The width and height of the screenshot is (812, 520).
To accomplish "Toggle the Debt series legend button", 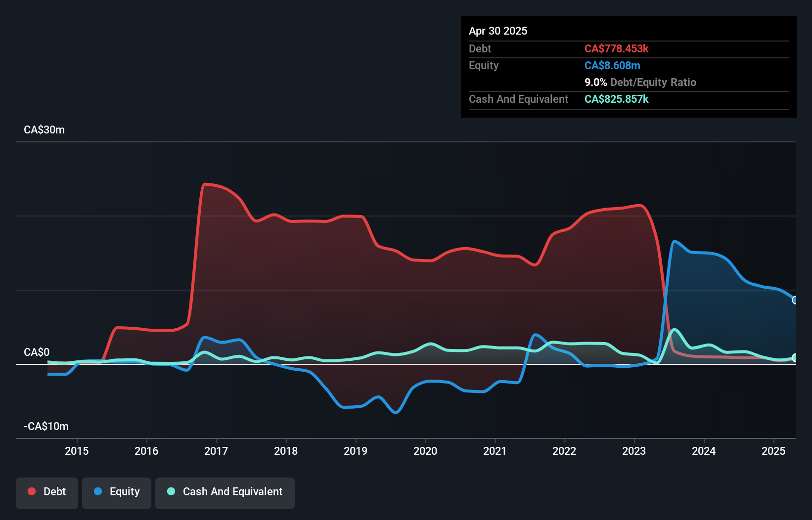I will (47, 493).
